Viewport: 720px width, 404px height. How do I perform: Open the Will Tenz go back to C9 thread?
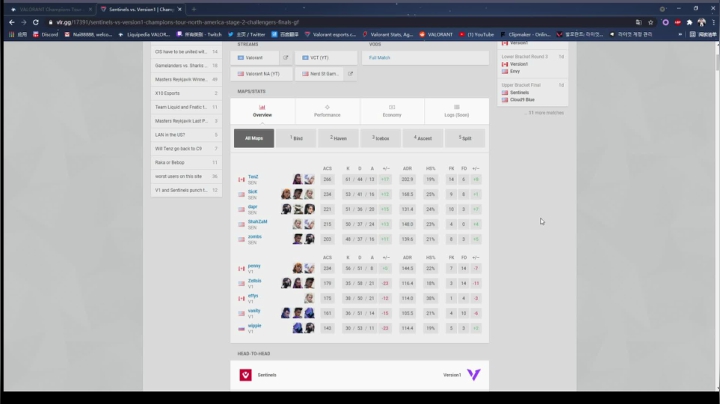[186, 148]
